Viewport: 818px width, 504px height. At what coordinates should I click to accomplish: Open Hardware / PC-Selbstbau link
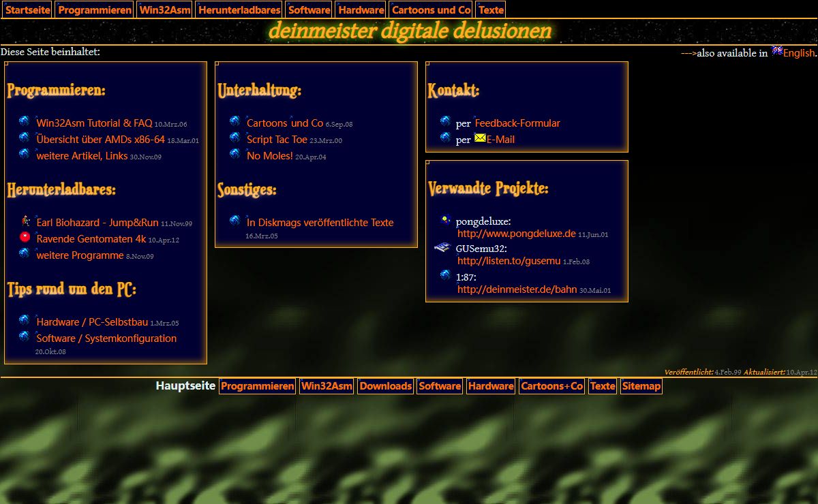(92, 322)
